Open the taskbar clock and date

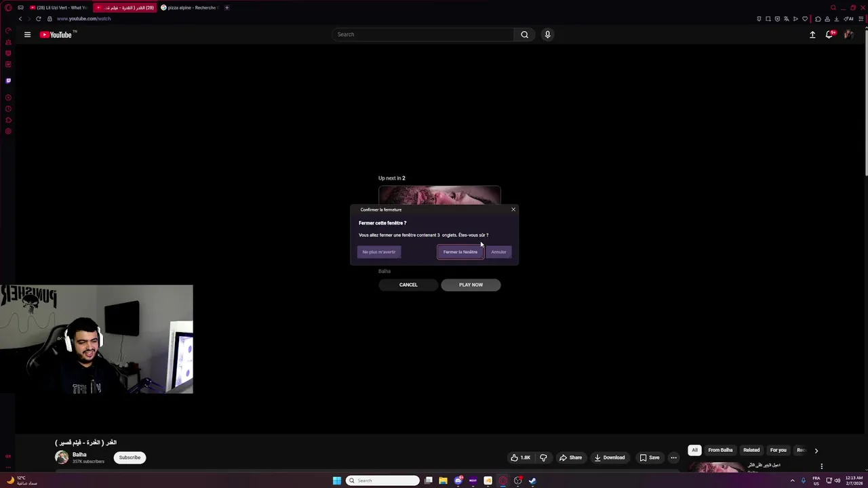click(854, 481)
